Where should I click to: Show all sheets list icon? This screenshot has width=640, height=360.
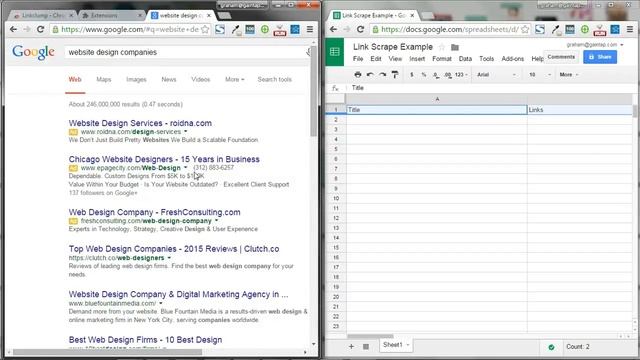pyautogui.click(x=366, y=347)
